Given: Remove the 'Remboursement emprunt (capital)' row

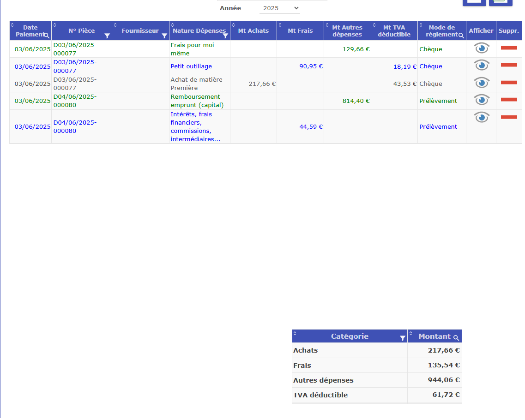Looking at the screenshot, I should click(x=508, y=100).
